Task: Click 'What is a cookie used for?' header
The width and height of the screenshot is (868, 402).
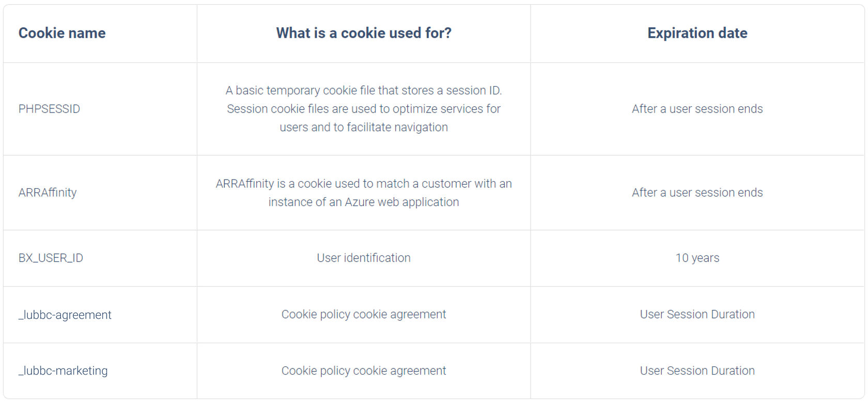Action: (x=364, y=33)
